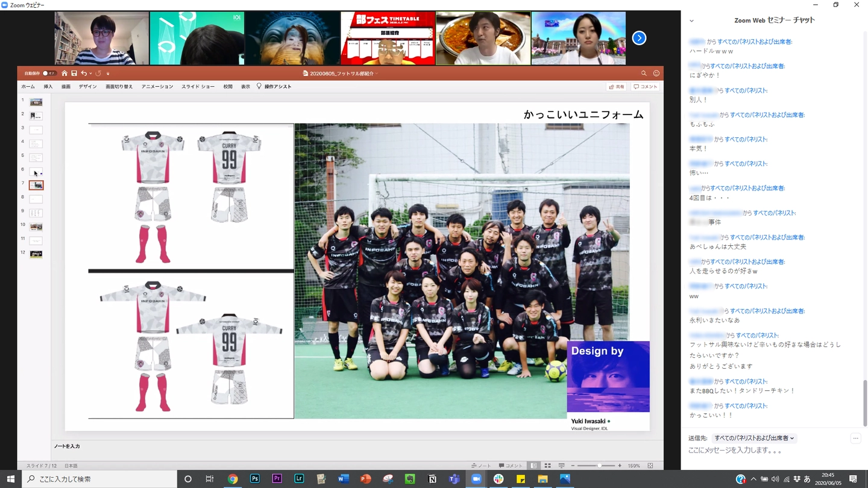868x488 pixels.
Task: Click the Undo arrow icon
Action: [84, 74]
